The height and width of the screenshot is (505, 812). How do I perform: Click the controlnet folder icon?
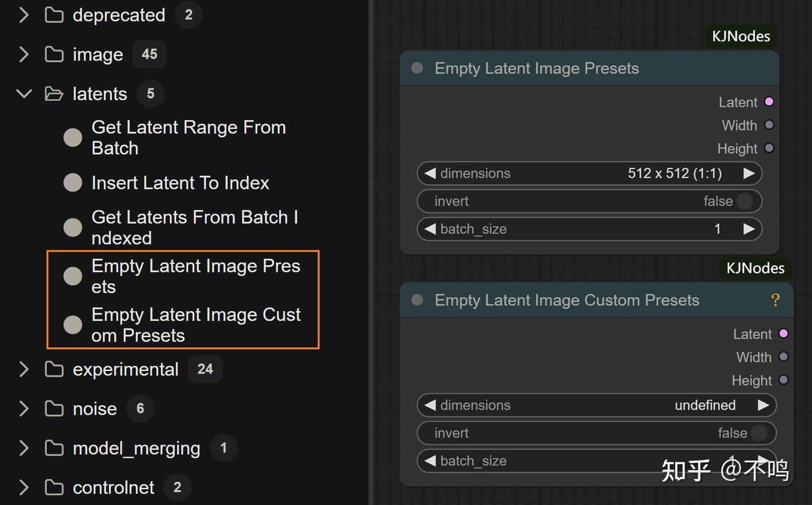pos(54,488)
